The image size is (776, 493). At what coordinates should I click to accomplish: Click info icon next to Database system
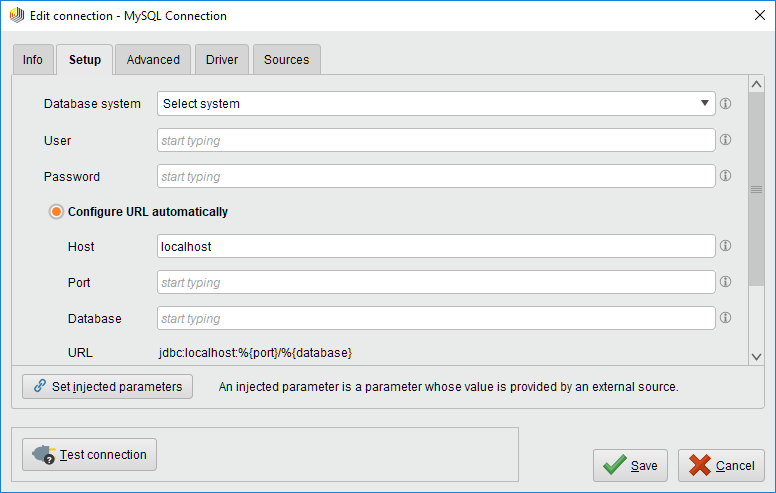(726, 104)
